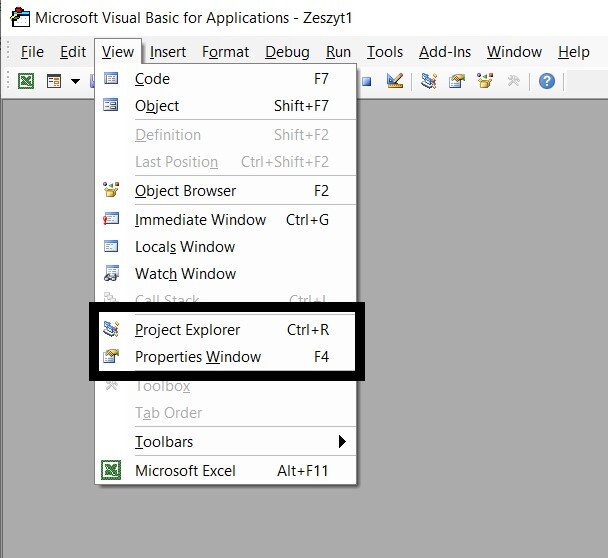Click the Alt+F11 shortcut text

[302, 471]
